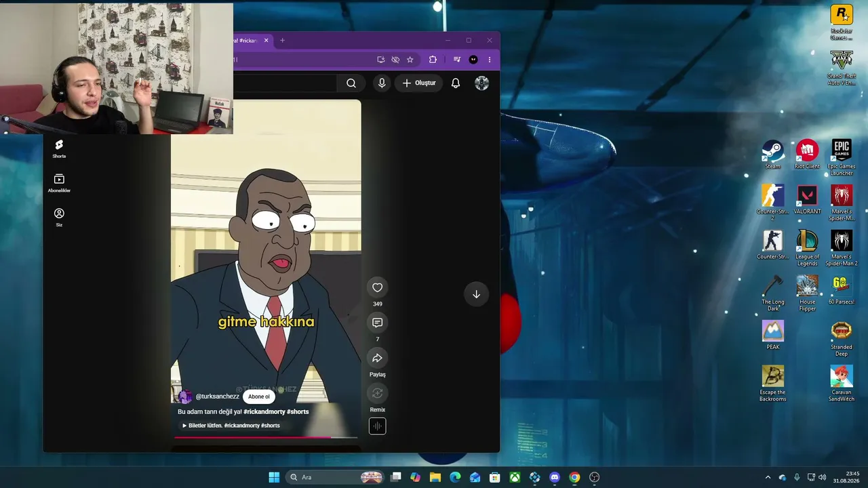Viewport: 868px width, 488px height.
Task: Open Microsoft Store from taskbar
Action: click(495, 477)
